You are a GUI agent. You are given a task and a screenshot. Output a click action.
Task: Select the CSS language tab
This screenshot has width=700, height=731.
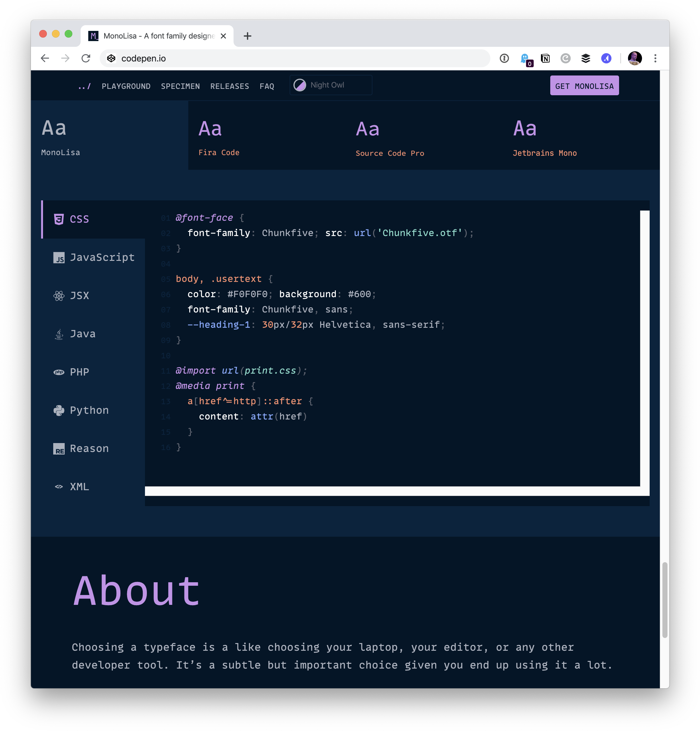93,219
